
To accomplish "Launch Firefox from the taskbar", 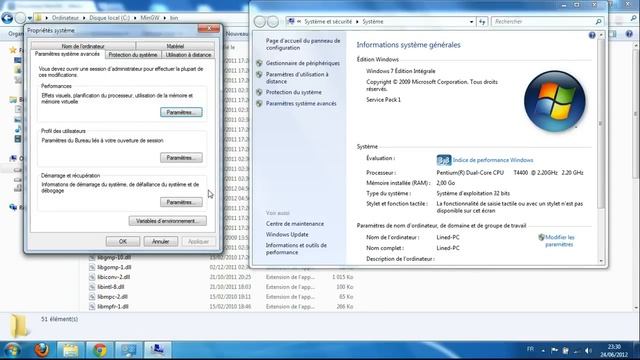I will pyautogui.click(x=42, y=350).
